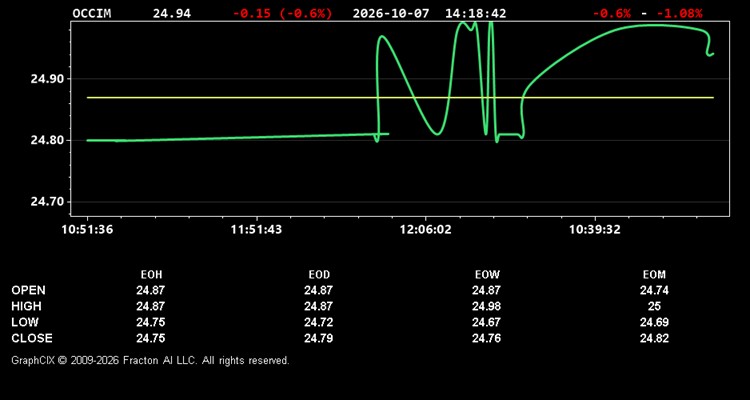
Task: Click the timestamp 14:18:42
Action: (x=475, y=13)
